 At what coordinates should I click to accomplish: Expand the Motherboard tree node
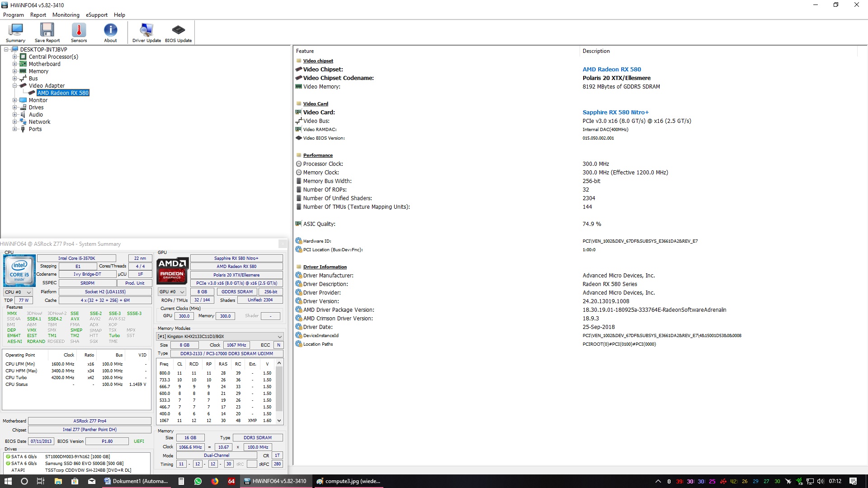pos(14,64)
